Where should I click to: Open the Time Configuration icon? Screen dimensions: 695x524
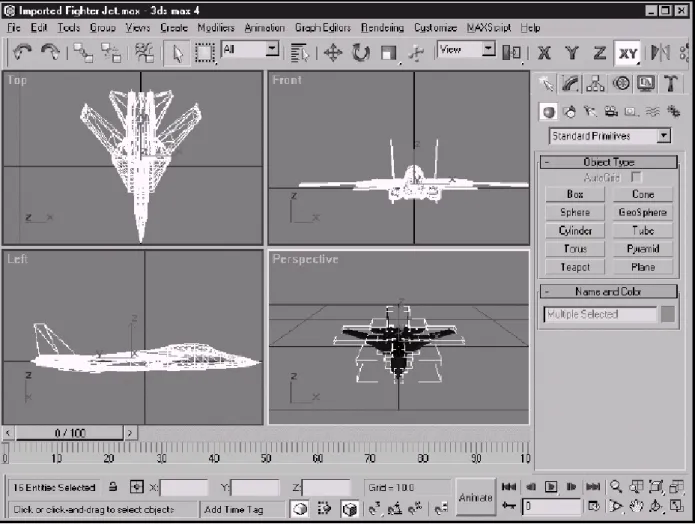[593, 506]
